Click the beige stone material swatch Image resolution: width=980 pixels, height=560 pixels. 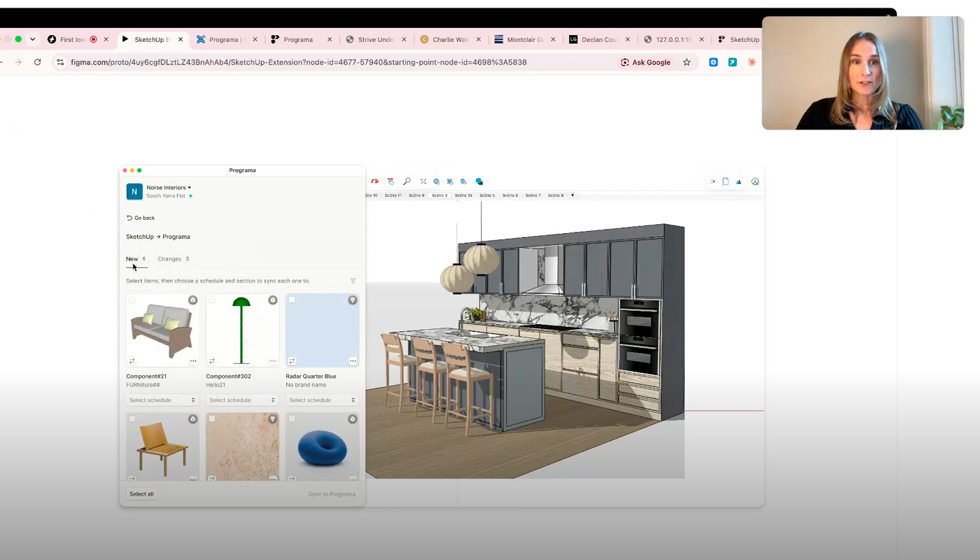coord(242,447)
